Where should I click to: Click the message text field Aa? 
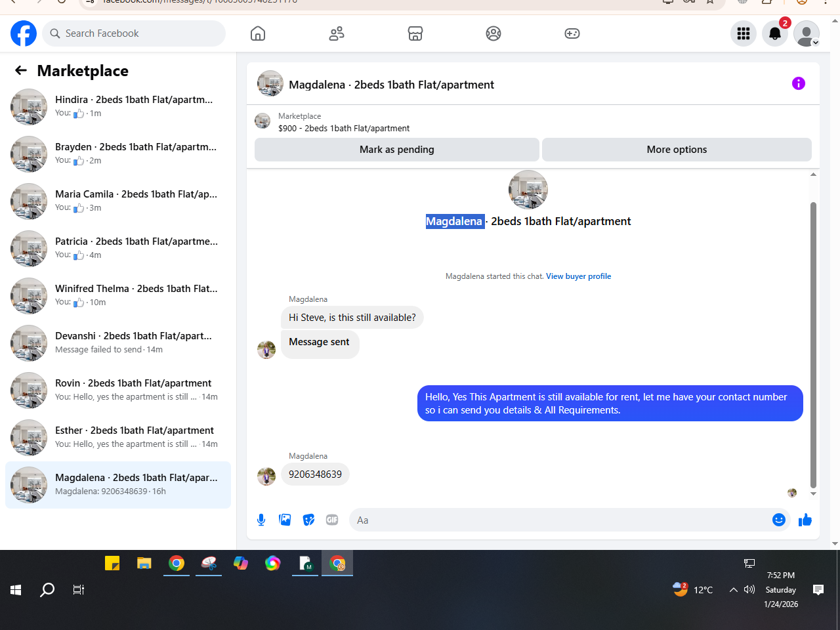point(570,520)
